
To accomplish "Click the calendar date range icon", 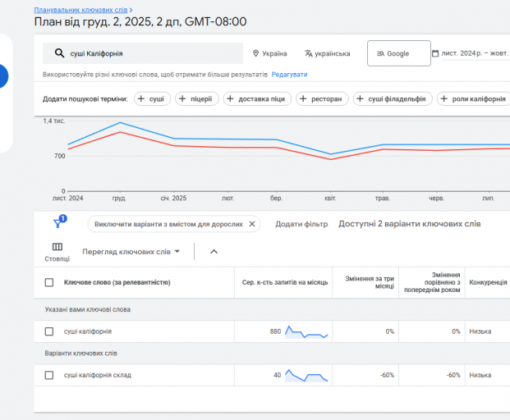I will (435, 53).
